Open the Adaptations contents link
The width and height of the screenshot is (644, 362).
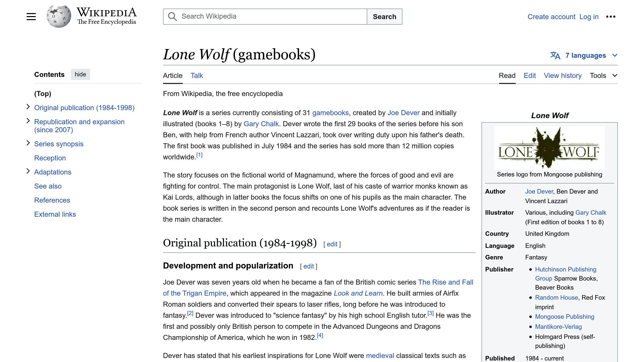click(x=53, y=172)
